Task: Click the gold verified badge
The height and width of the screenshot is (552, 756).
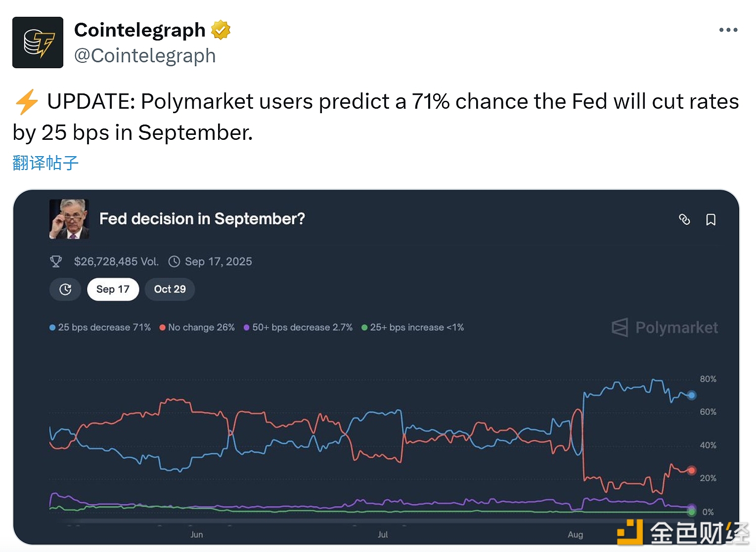Action: [221, 30]
